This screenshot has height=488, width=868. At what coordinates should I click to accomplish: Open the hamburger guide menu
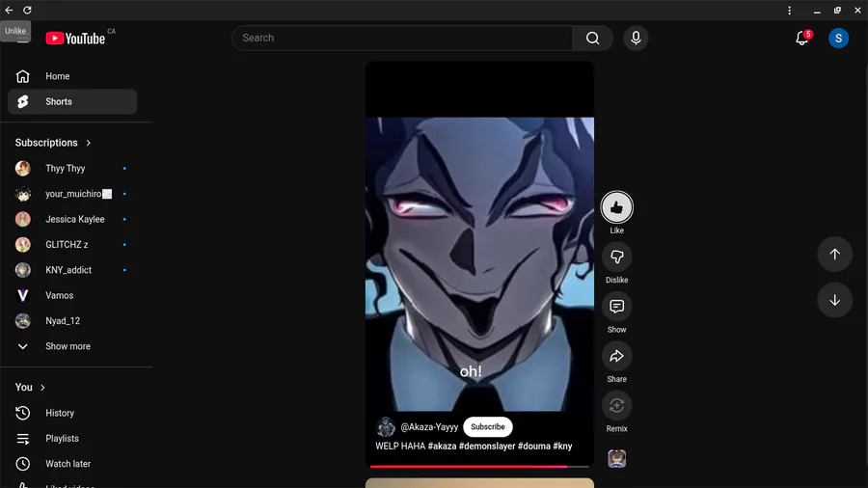click(x=23, y=39)
